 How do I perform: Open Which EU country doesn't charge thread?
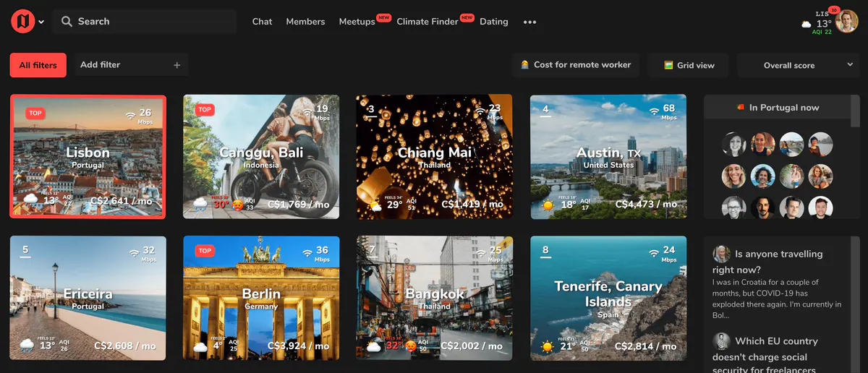765,356
